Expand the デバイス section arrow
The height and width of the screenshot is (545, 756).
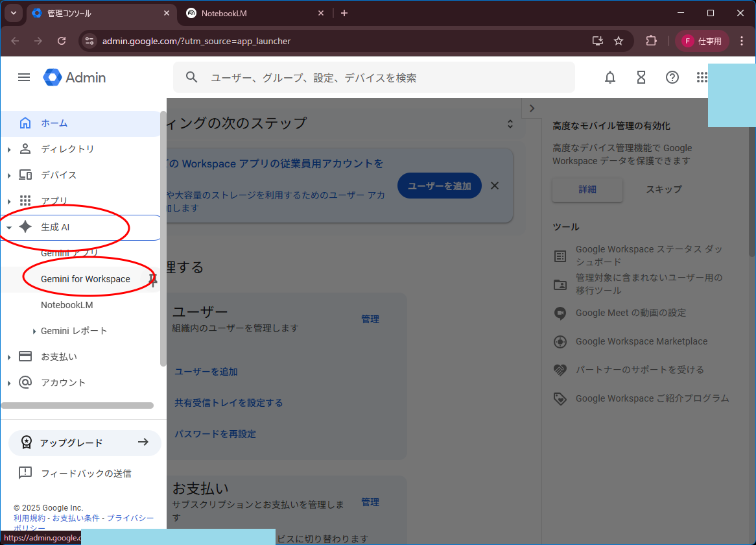tap(9, 175)
